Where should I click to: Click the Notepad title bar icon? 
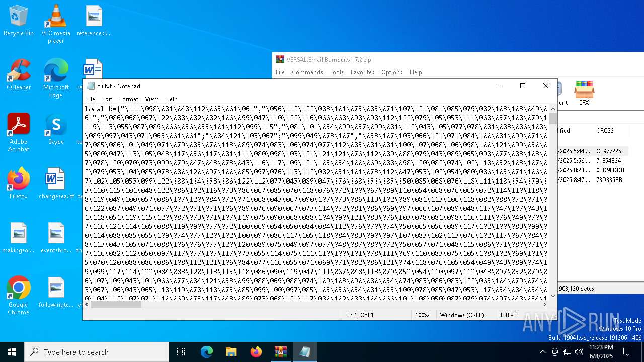[x=91, y=86]
